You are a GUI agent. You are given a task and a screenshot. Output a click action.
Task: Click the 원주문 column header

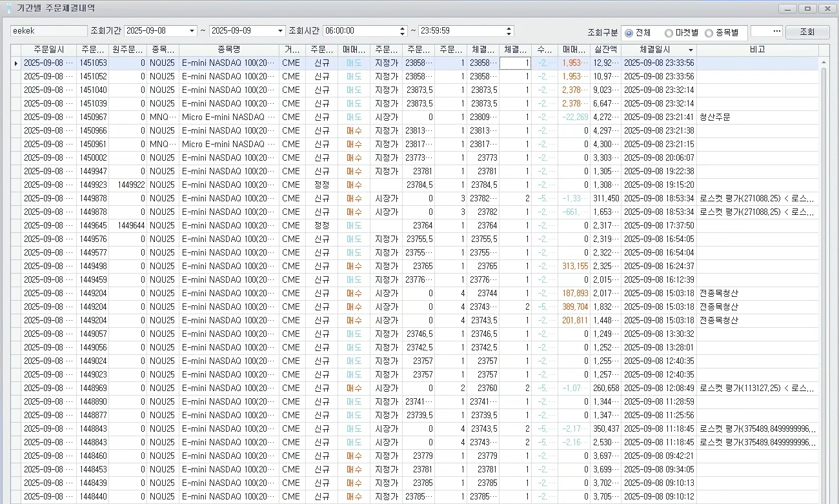[128, 50]
